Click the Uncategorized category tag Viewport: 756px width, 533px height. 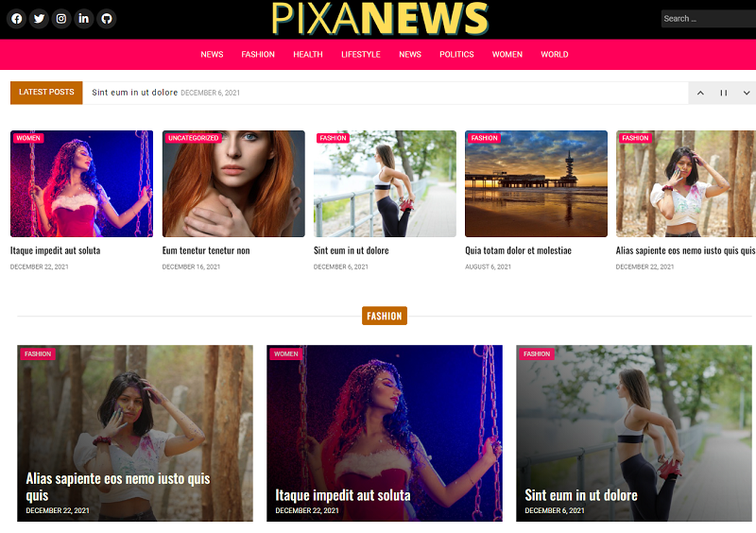(x=193, y=138)
